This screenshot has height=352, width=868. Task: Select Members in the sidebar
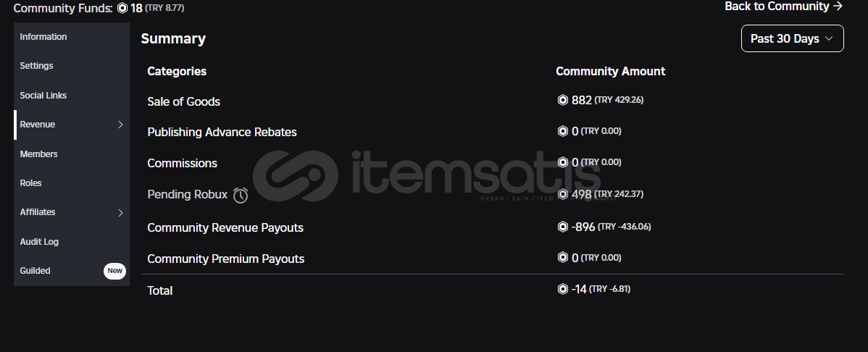38,154
